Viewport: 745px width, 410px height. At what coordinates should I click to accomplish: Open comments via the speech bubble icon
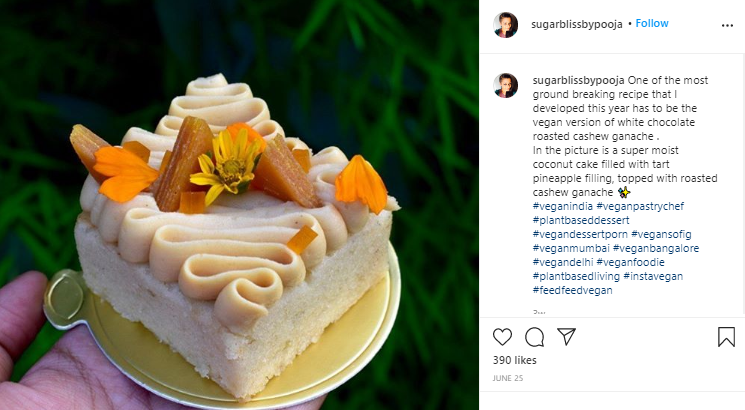535,337
